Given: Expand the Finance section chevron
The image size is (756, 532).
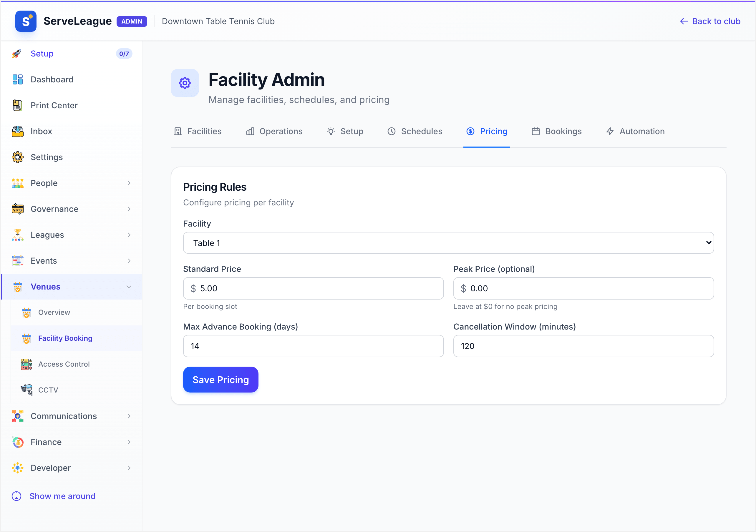Looking at the screenshot, I should [129, 442].
